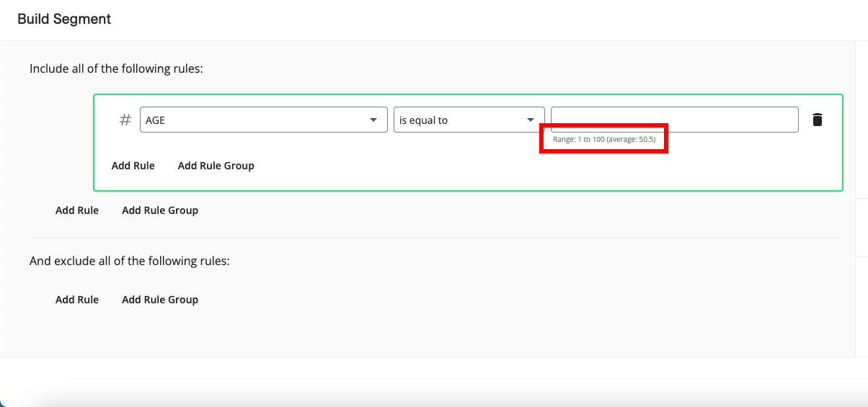Click the 'is equal to' dropdown arrow
Viewport: 868px width, 407px height.
[x=531, y=120]
